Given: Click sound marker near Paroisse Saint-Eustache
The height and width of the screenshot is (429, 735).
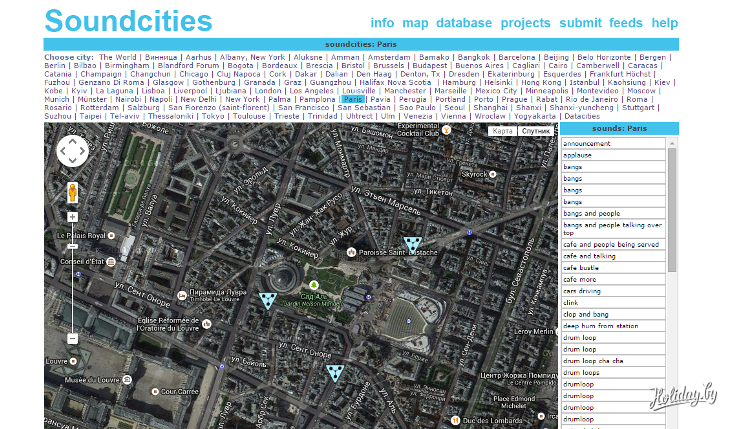Looking at the screenshot, I should coord(412,244).
